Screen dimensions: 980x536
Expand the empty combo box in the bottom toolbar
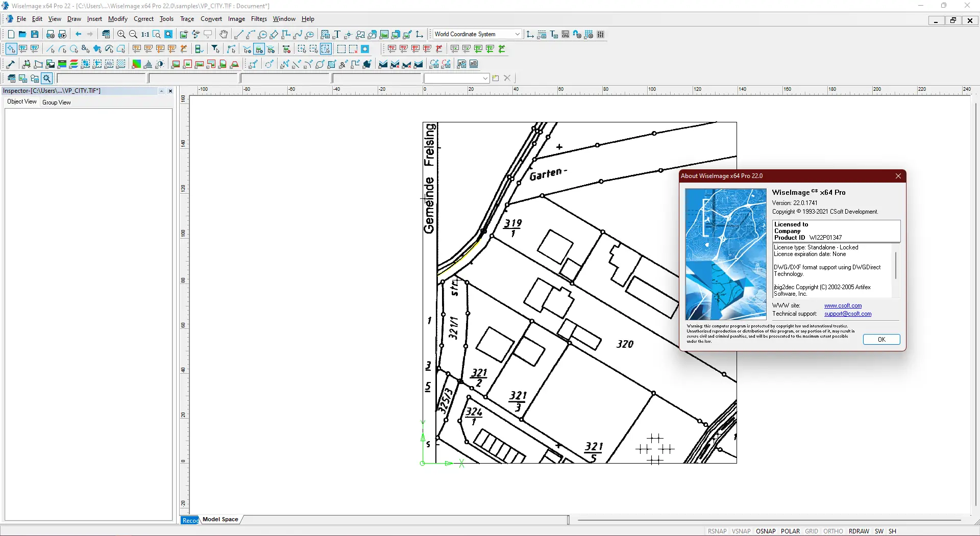[485, 78]
